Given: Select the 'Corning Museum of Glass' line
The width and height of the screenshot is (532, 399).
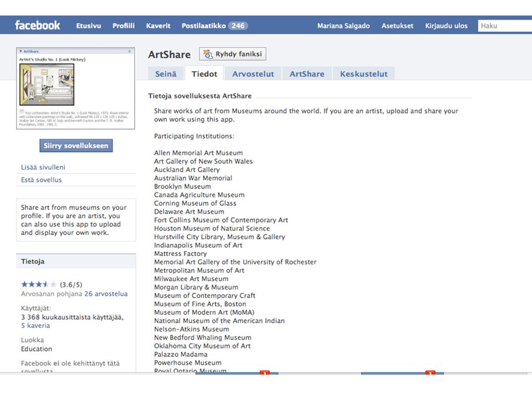Looking at the screenshot, I should [x=195, y=203].
